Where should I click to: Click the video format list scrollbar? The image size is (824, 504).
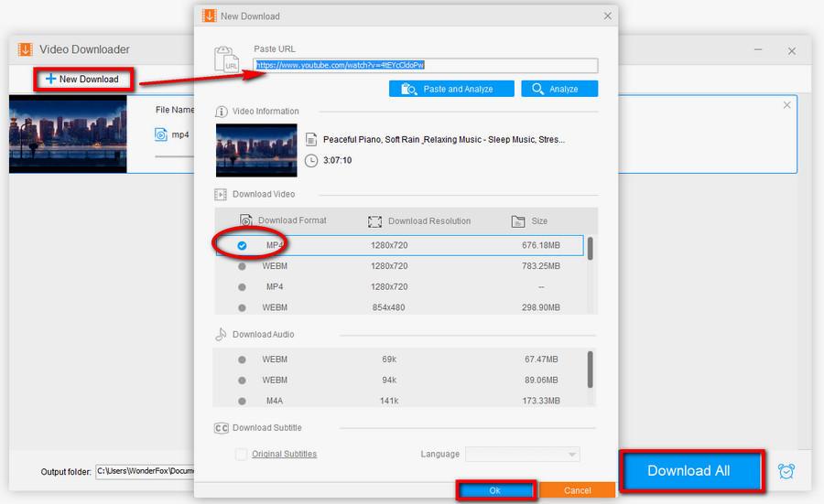[591, 249]
